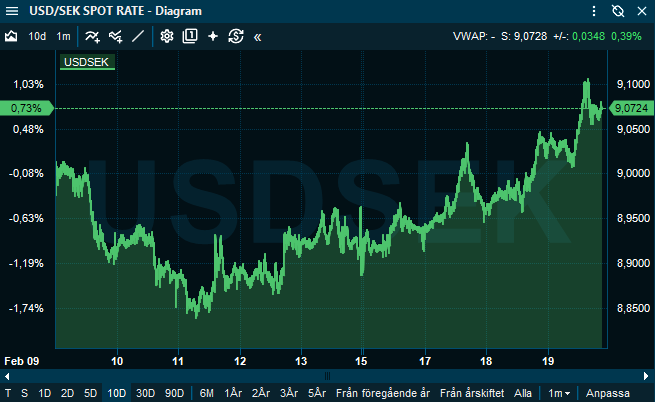Toggle the 1D period button
Screen dimensions: 655x402
pos(45,393)
